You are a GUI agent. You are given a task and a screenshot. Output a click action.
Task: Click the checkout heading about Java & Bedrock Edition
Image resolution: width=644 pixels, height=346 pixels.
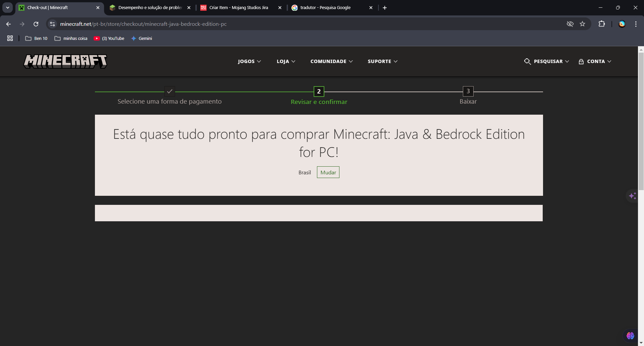tap(319, 143)
